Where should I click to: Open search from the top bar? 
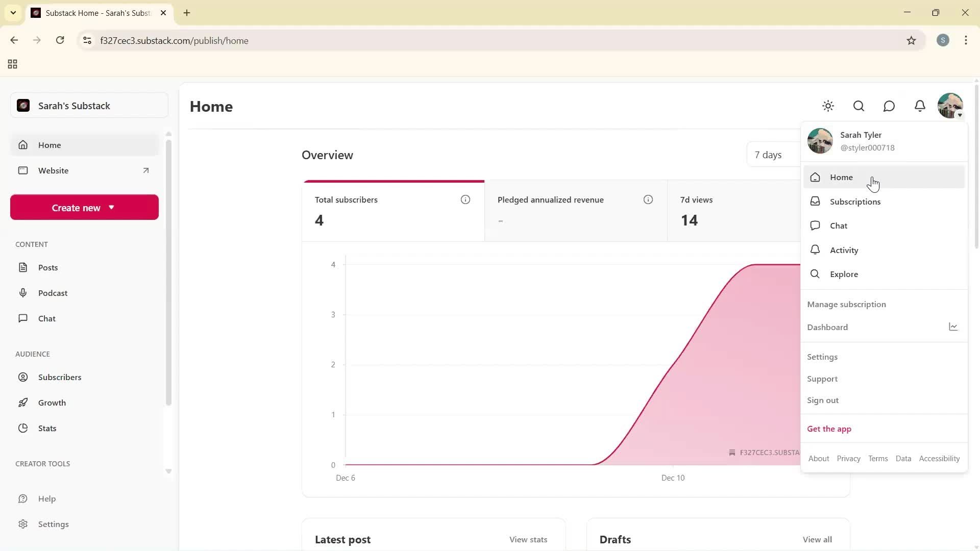pyautogui.click(x=859, y=106)
